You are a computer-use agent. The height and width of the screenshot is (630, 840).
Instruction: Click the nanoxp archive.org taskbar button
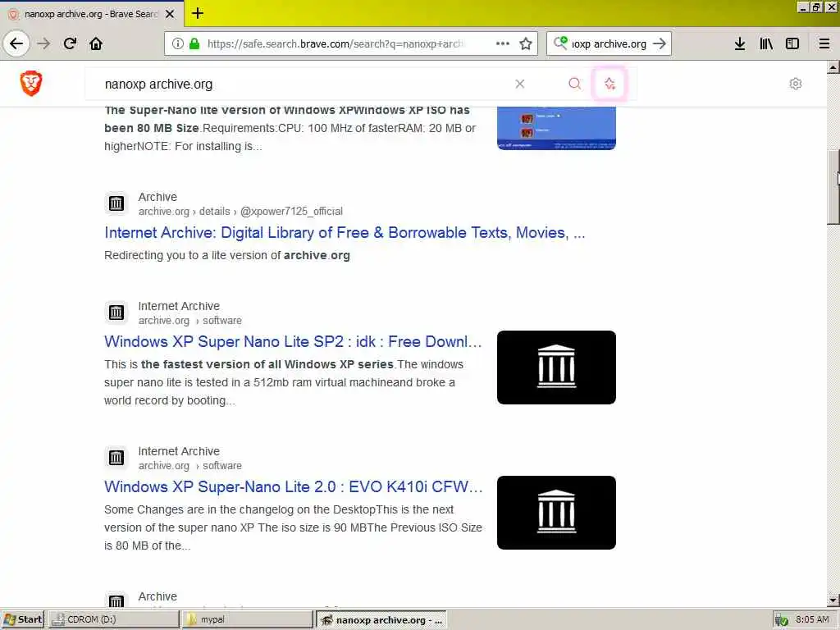381,620
